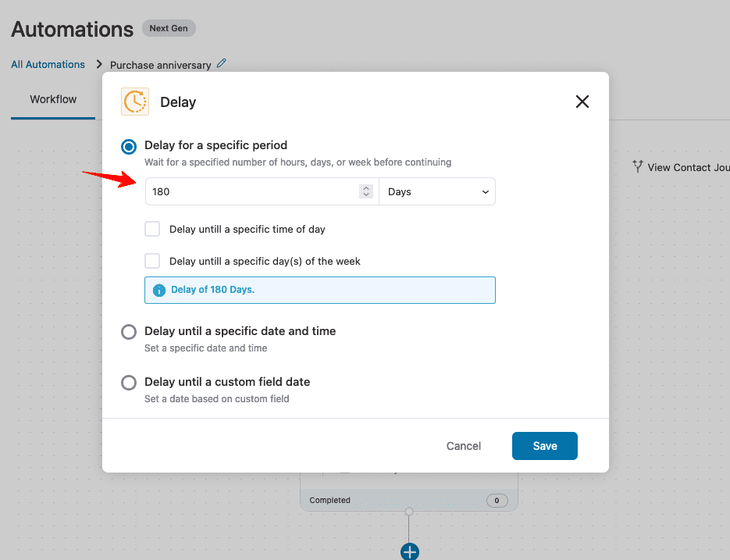Select Delay until a specific date and time
The width and height of the screenshot is (730, 560).
[x=129, y=332]
